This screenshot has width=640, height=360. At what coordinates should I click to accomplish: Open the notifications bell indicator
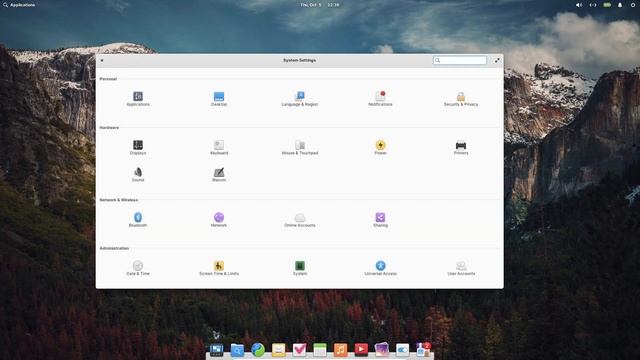620,5
